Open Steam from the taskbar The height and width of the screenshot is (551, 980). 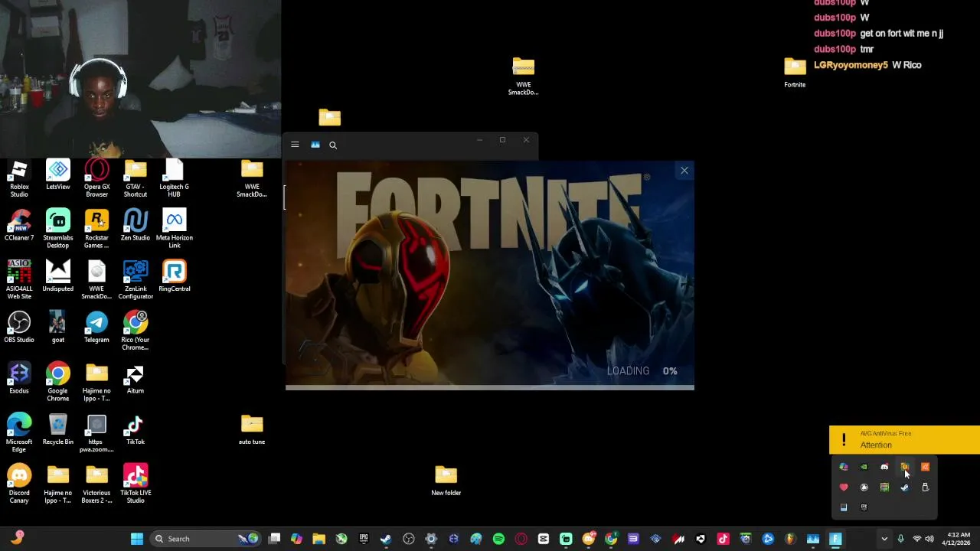pos(385,539)
